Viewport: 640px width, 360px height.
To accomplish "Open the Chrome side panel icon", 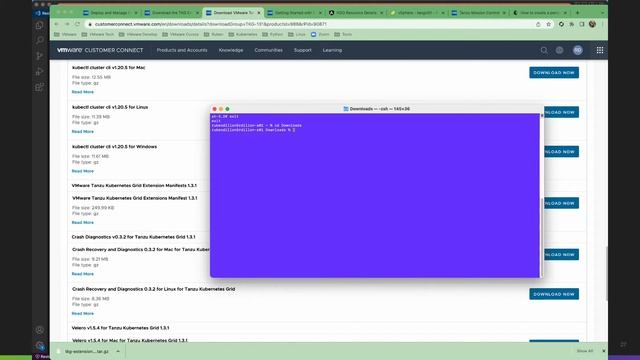I will point(582,24).
